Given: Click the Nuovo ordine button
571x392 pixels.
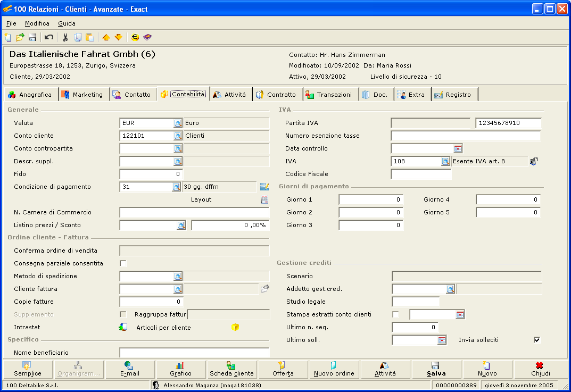Looking at the screenshot, I should pyautogui.click(x=334, y=369).
